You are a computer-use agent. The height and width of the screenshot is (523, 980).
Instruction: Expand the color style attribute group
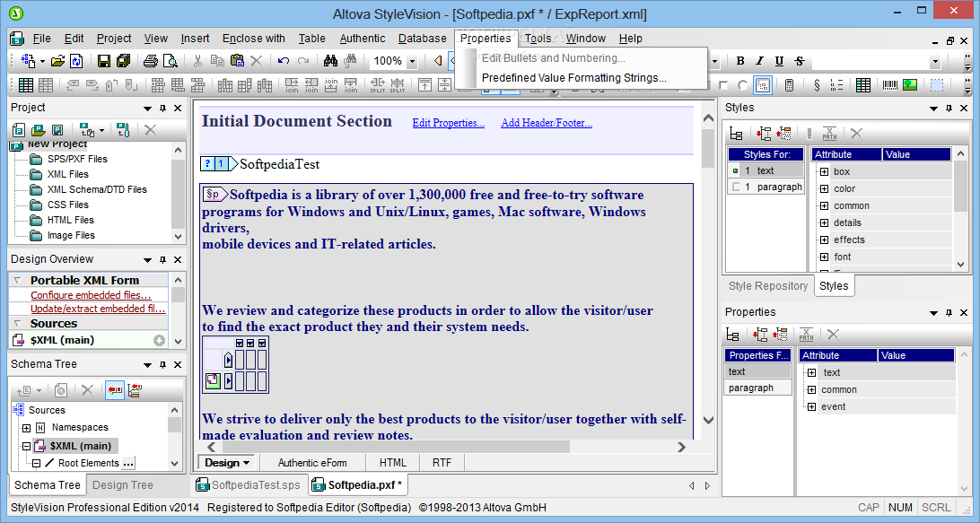tap(824, 188)
